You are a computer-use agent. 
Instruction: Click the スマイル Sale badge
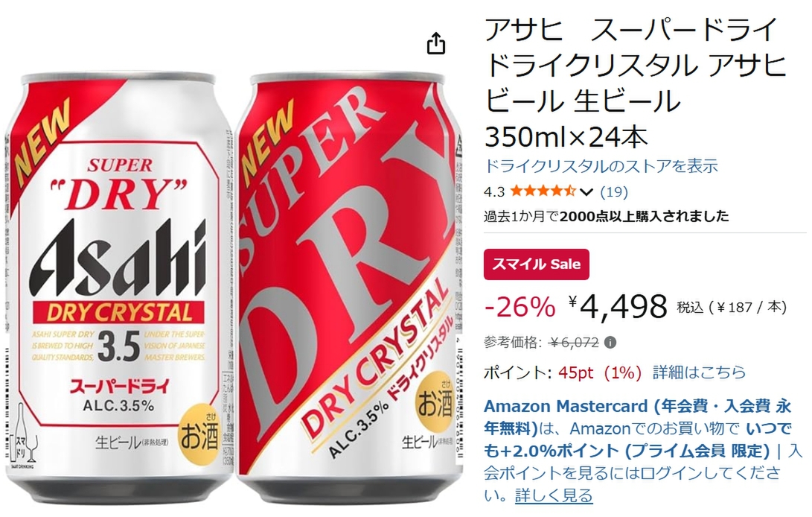(x=536, y=264)
